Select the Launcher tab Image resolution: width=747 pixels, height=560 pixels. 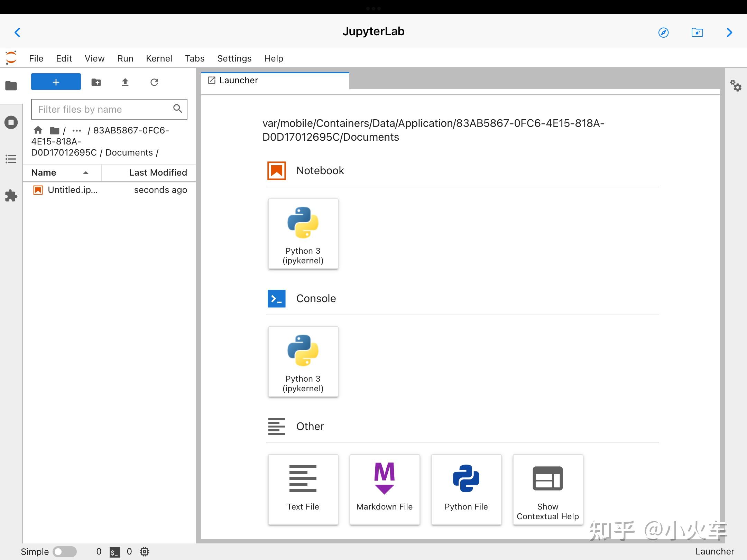point(239,81)
